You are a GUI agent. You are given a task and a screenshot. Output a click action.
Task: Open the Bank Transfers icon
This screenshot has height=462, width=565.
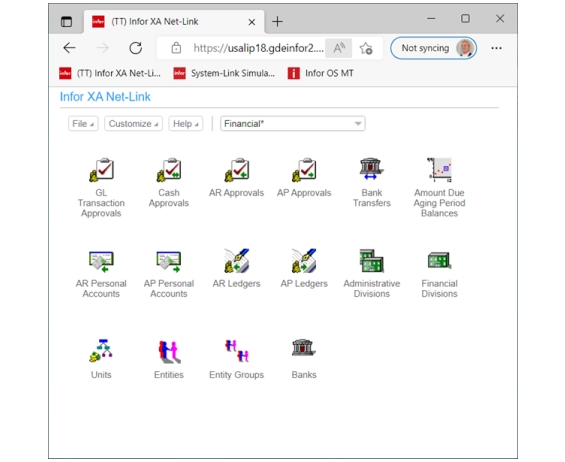coord(372,169)
